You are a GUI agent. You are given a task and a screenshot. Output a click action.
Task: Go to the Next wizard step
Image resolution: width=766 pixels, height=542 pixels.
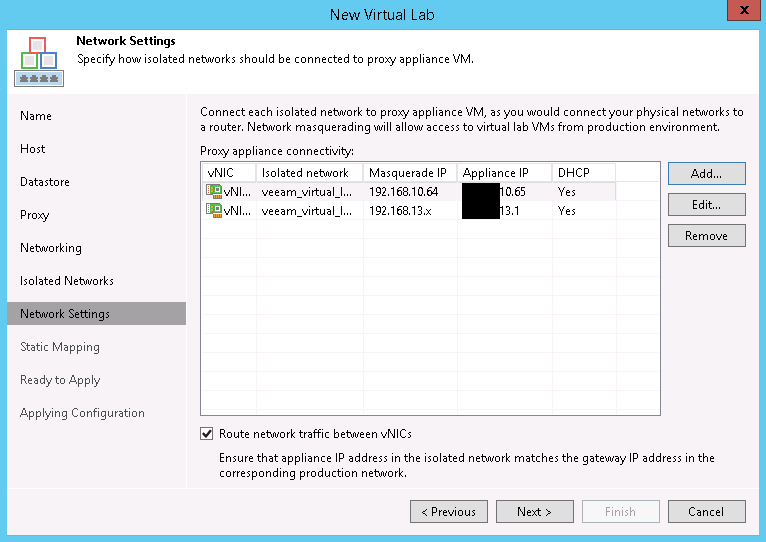(534, 511)
